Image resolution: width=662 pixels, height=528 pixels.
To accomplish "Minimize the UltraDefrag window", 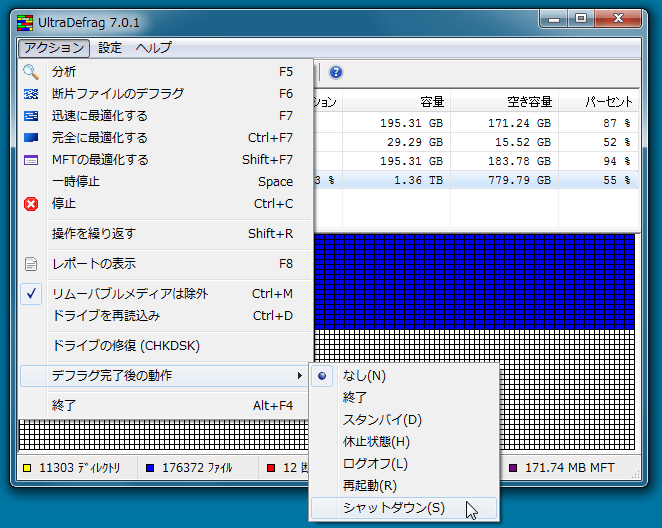I will pos(554,19).
